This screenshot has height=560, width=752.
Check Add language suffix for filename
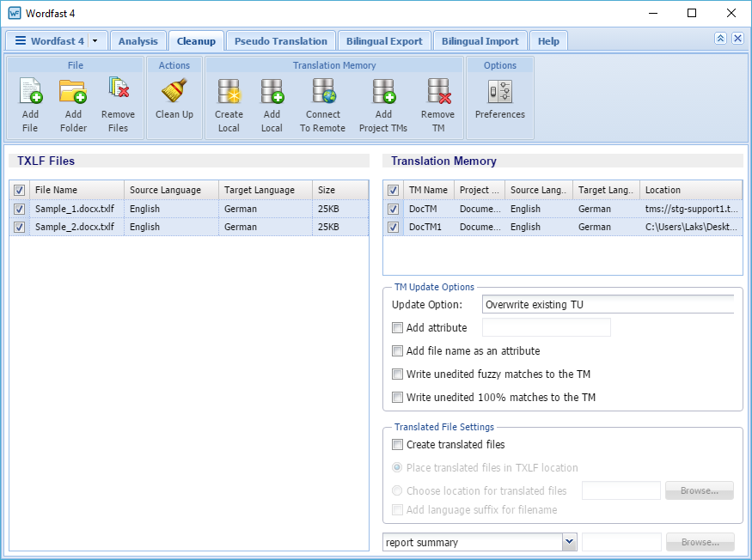397,509
